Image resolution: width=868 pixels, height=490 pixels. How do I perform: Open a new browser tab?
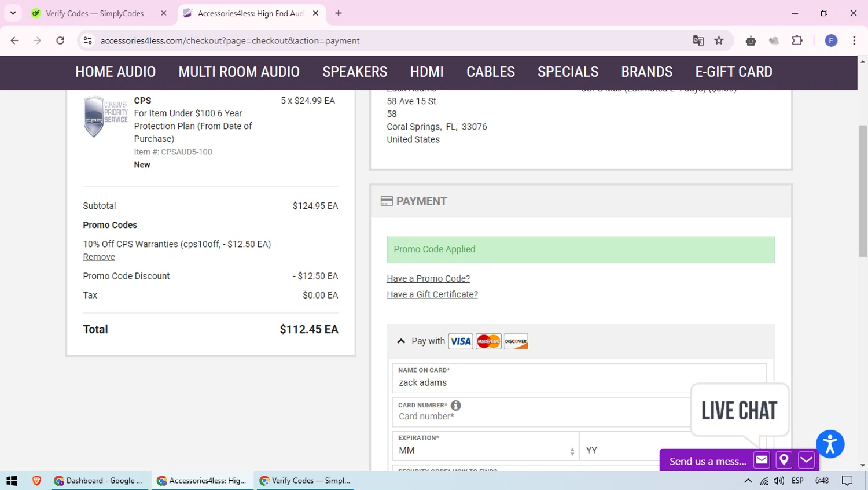click(x=339, y=13)
